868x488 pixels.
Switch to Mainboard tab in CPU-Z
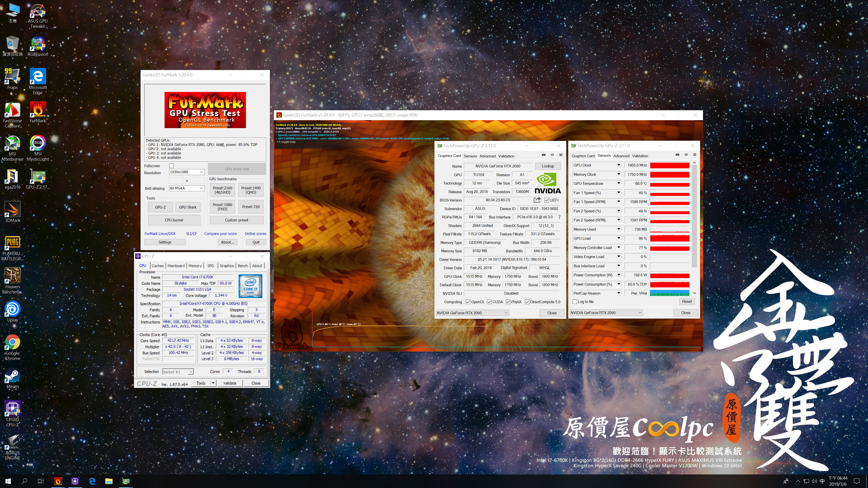(176, 266)
